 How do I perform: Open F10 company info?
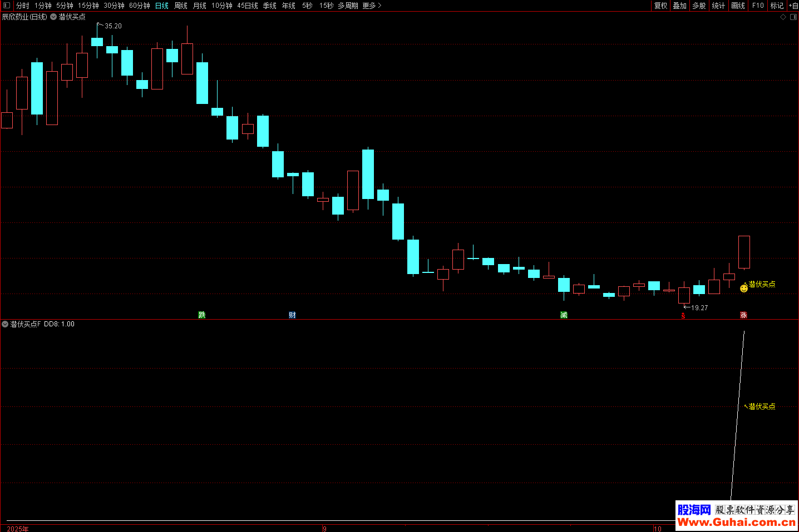click(x=758, y=6)
